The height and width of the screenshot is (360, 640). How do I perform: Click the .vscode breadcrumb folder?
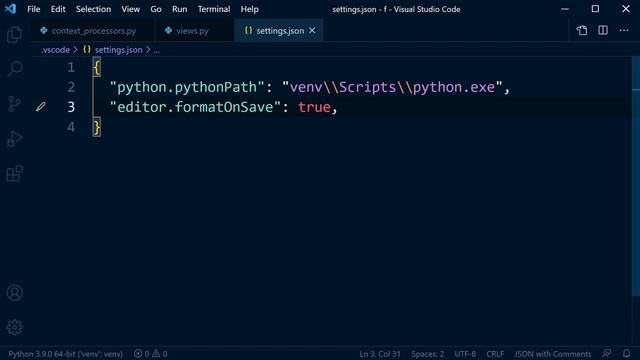click(x=56, y=50)
